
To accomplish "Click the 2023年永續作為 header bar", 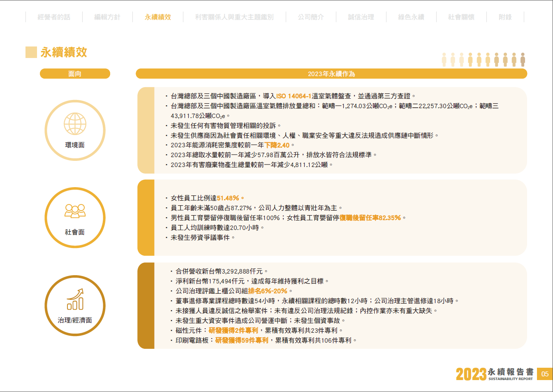I will [x=331, y=74].
